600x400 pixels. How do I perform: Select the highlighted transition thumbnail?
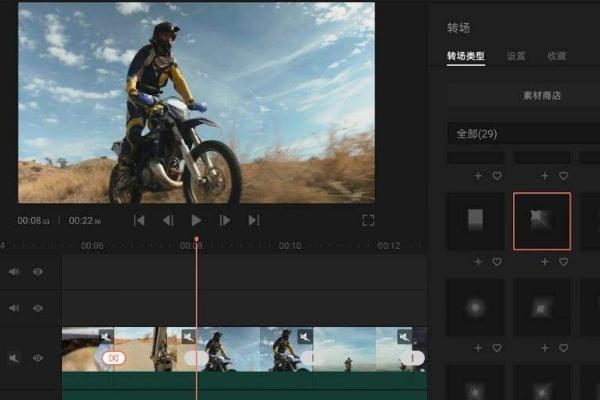pyautogui.click(x=542, y=221)
